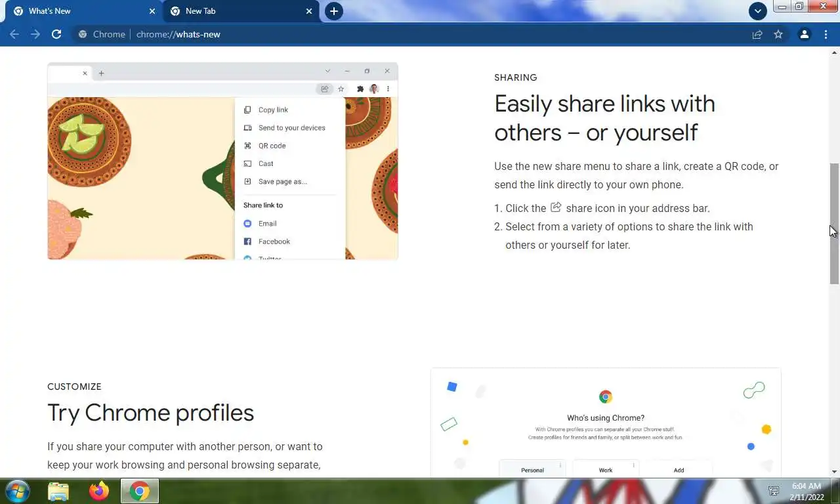Click the Personal profile card in illustration
Screen dimensions: 840x504
[x=532, y=469]
